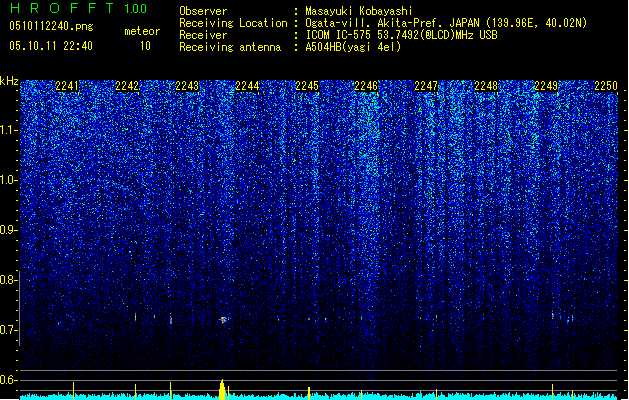The image size is (629, 400).
Task: Click the timestamp 05.10.11 22:40
Action: tap(51, 46)
